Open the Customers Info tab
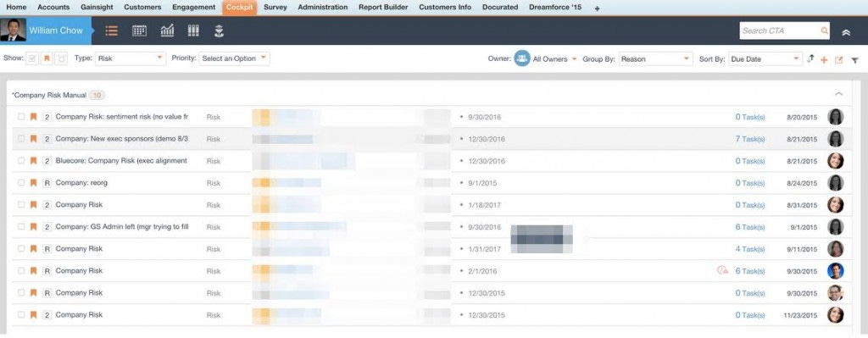 (x=445, y=8)
